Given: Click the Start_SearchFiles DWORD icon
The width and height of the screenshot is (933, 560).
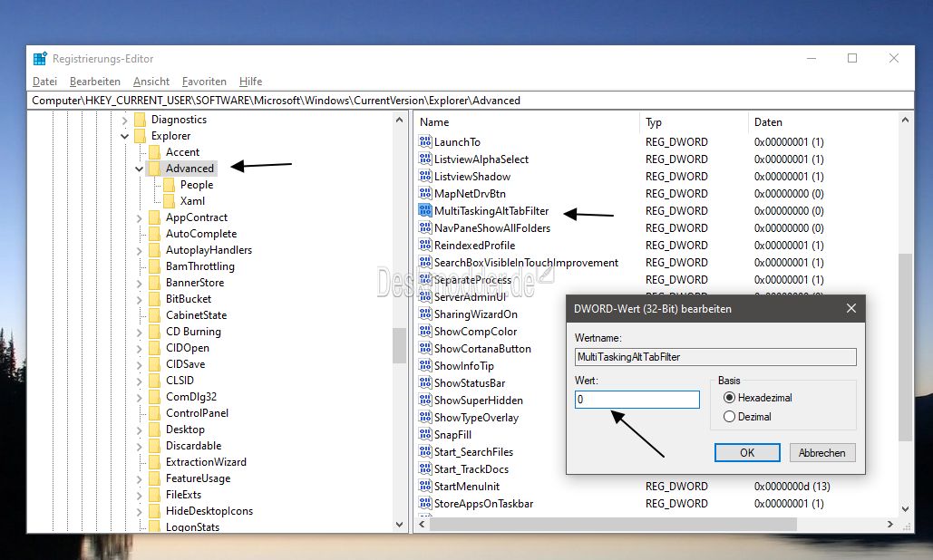Looking at the screenshot, I should [425, 452].
